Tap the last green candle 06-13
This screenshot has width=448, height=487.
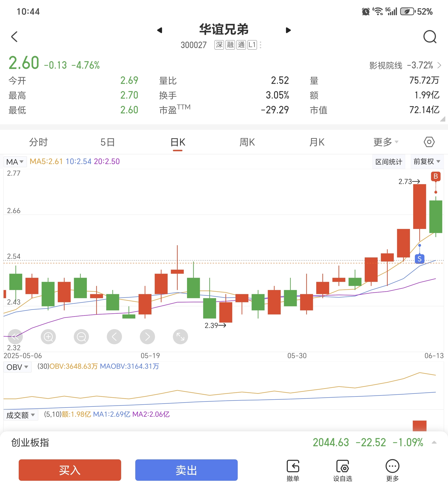pyautogui.click(x=436, y=216)
